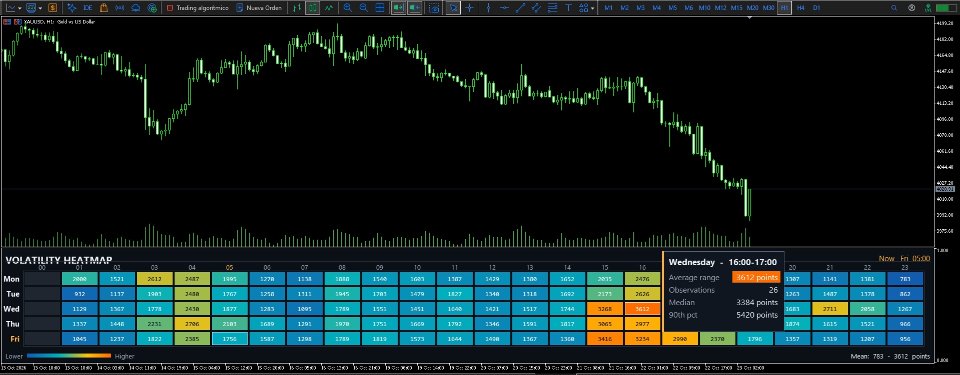The height and width of the screenshot is (375, 960).
Task: Toggle chart auto scroll
Action: click(399, 8)
